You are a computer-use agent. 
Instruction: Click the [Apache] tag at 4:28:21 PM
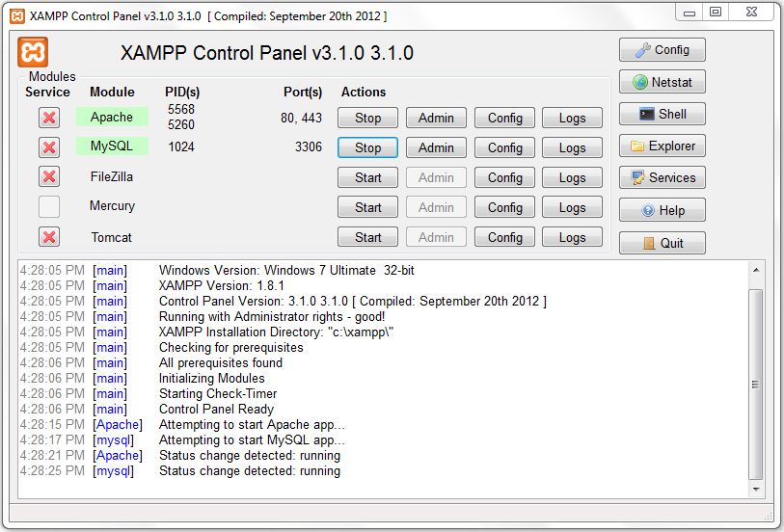(118, 456)
